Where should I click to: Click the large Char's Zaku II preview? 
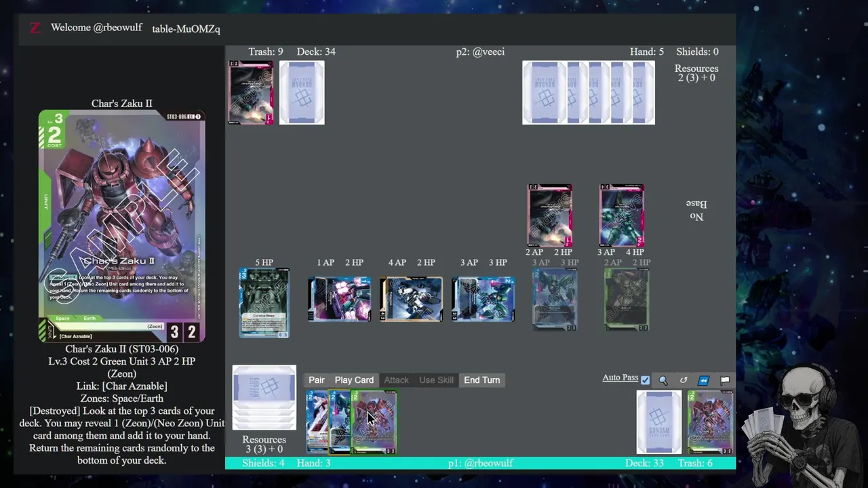121,226
